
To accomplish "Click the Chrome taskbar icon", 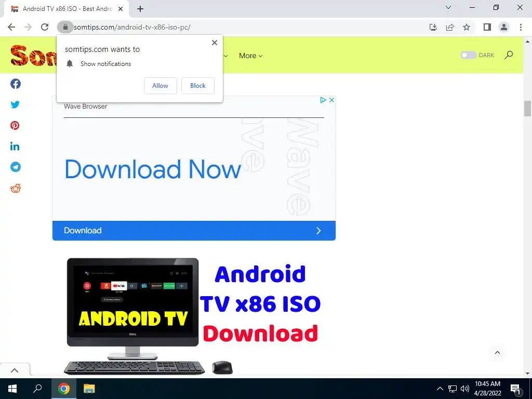I will pos(64,389).
